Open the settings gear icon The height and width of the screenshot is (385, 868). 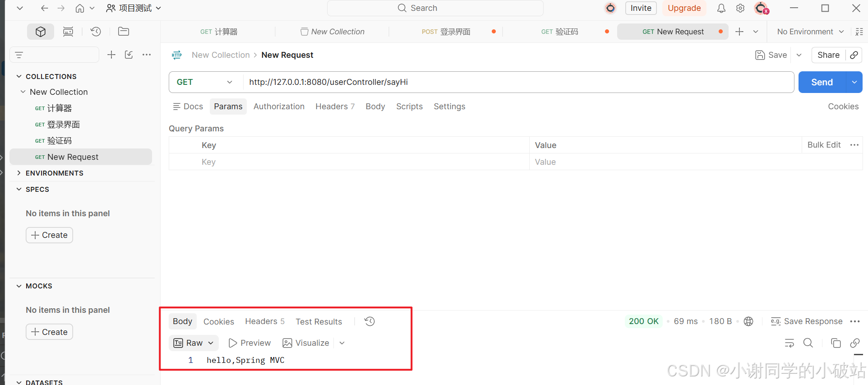[x=740, y=8]
